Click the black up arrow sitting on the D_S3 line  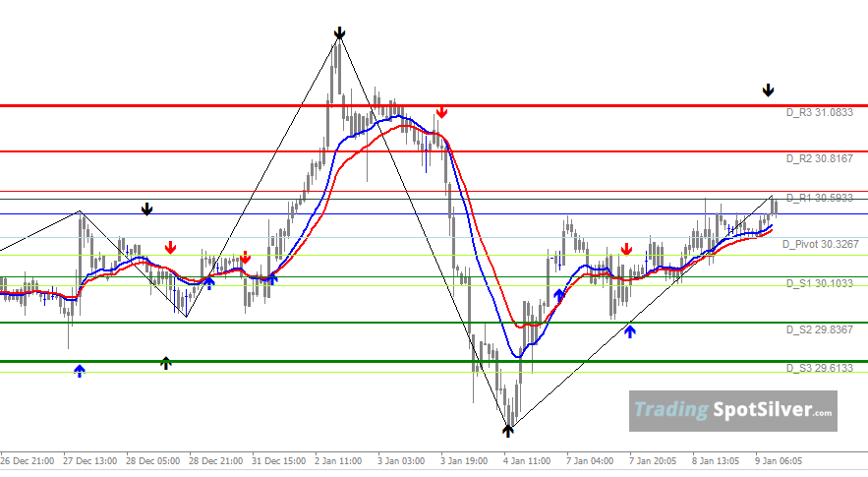point(166,363)
